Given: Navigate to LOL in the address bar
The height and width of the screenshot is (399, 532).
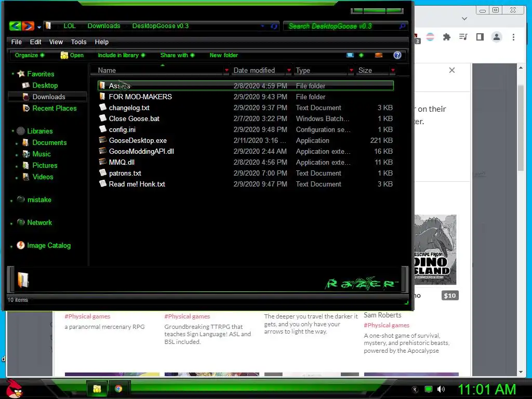Looking at the screenshot, I should (x=70, y=26).
